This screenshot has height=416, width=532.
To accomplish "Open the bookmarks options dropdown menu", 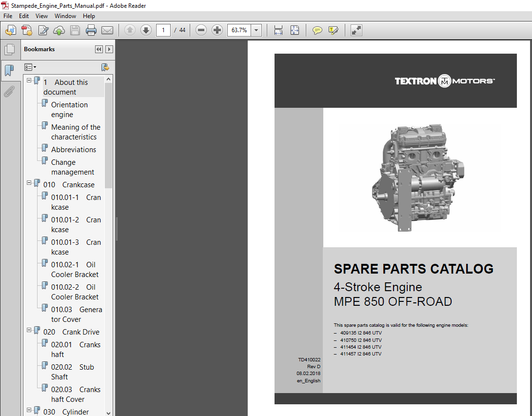I will pos(30,67).
